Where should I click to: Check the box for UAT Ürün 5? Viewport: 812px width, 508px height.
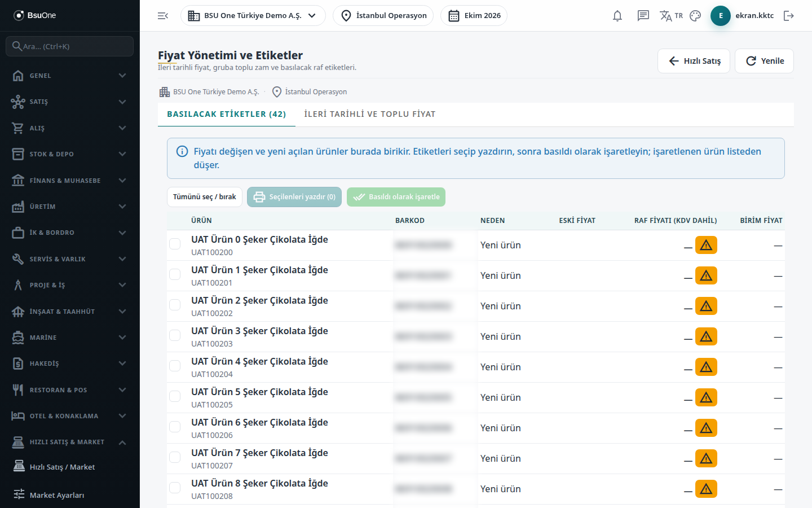(x=175, y=396)
